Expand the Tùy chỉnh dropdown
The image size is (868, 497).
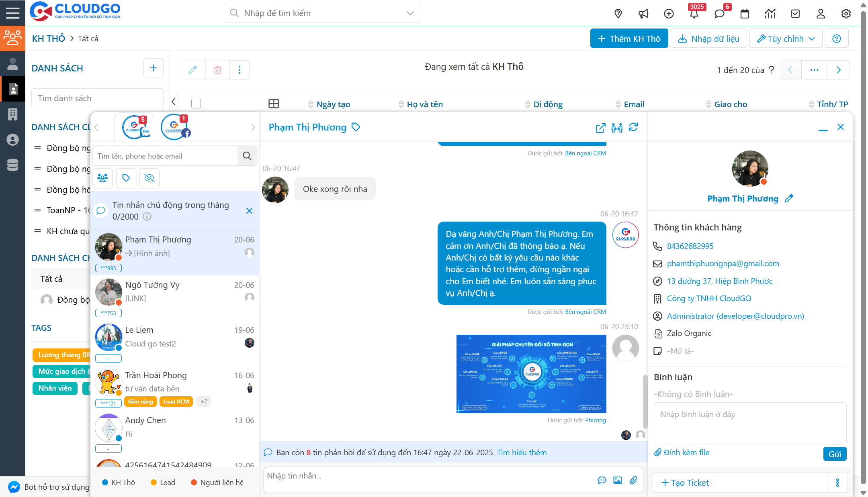click(x=785, y=38)
